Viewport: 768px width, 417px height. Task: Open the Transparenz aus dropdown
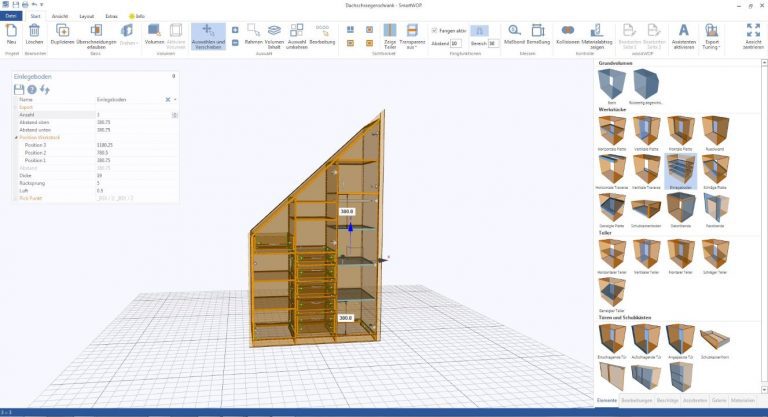pos(412,36)
